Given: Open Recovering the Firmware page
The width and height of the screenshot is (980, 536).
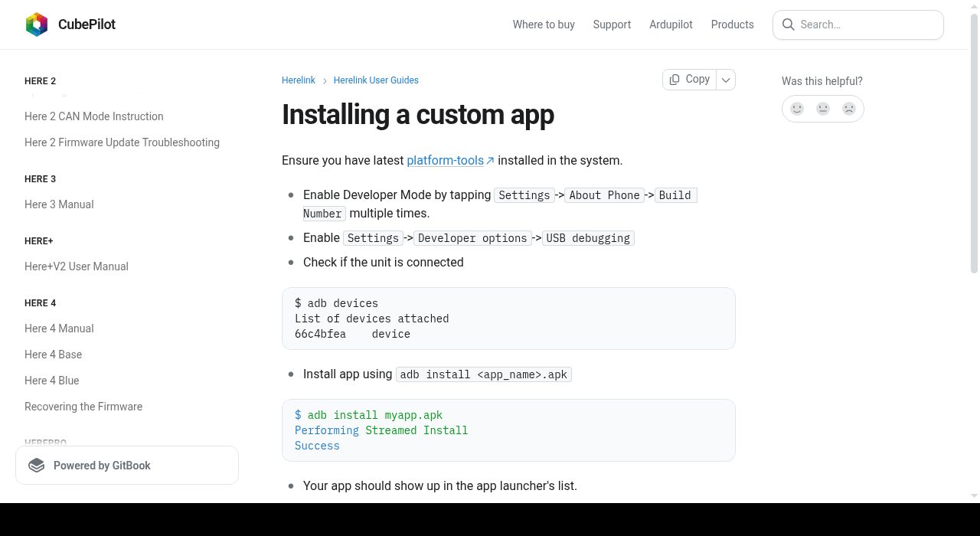Looking at the screenshot, I should [x=83, y=407].
